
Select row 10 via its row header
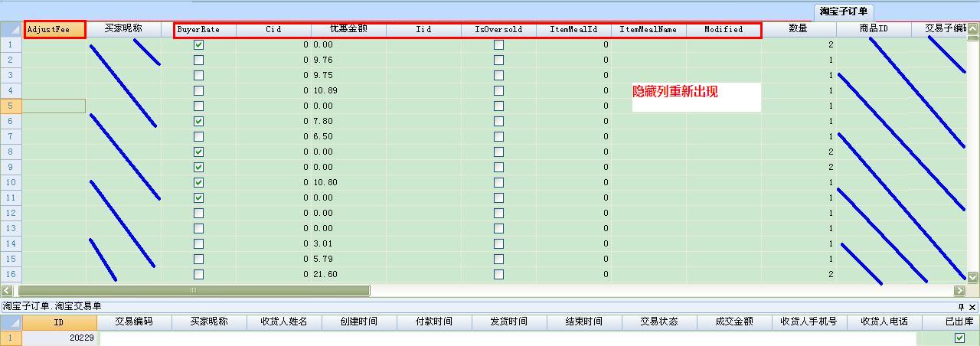(11, 183)
